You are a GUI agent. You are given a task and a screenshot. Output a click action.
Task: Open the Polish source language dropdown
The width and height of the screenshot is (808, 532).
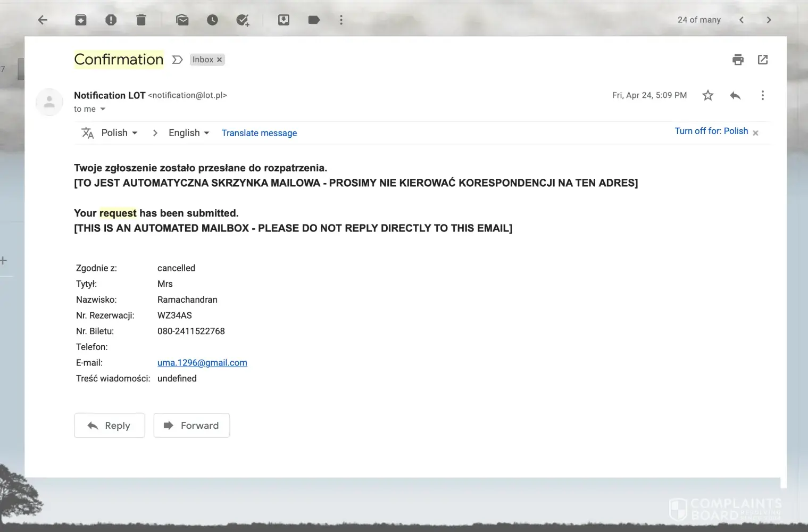coord(120,133)
